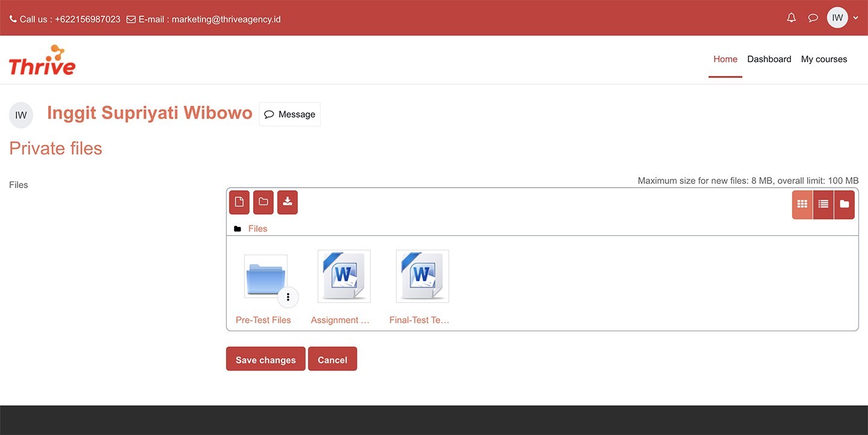868x435 pixels.
Task: Switch to folder tree view
Action: pyautogui.click(x=844, y=204)
